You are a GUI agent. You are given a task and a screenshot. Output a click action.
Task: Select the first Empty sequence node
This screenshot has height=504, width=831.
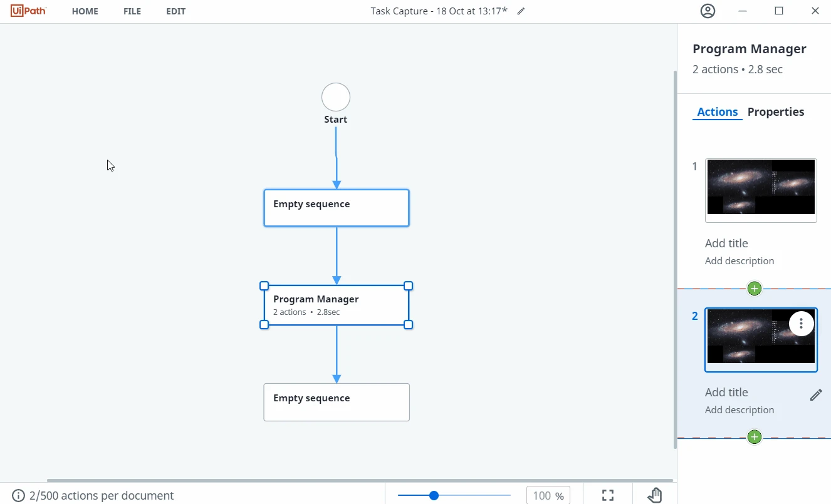(x=337, y=208)
